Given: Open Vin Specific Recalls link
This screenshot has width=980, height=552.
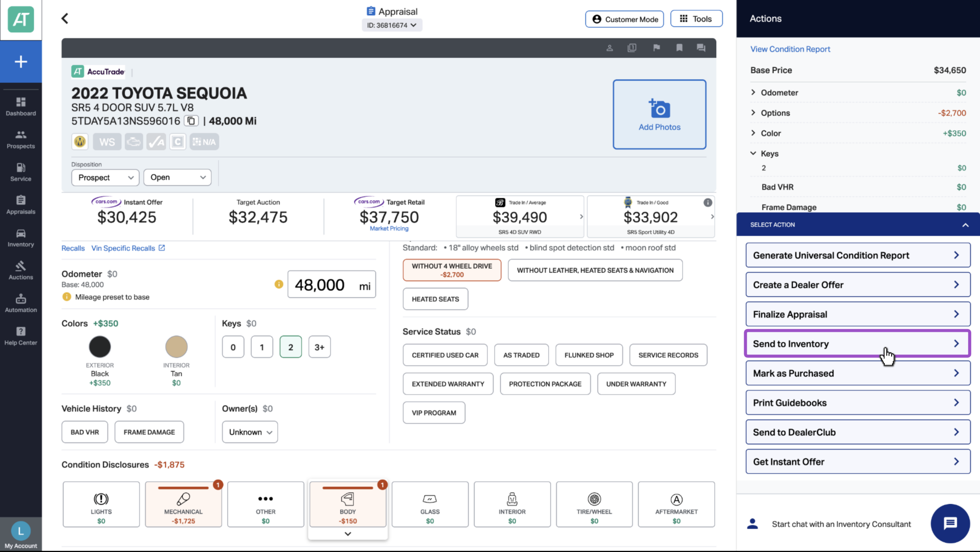Looking at the screenshot, I should [128, 248].
